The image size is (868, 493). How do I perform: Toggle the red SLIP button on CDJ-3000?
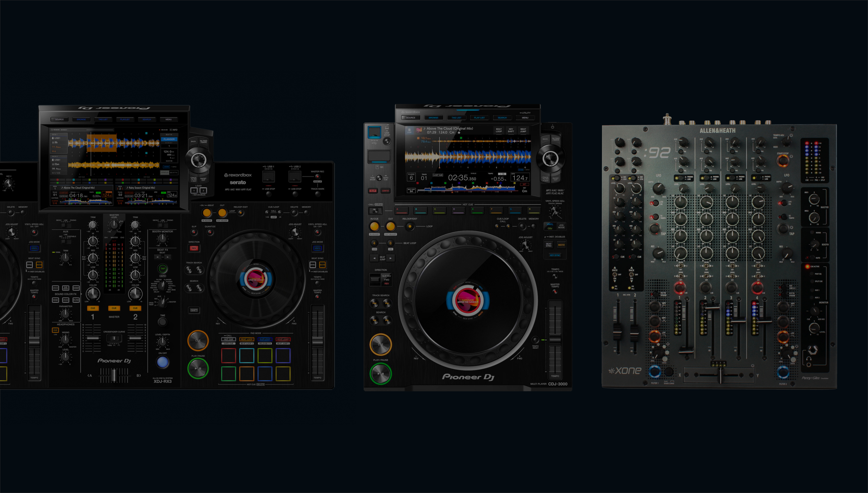click(373, 191)
